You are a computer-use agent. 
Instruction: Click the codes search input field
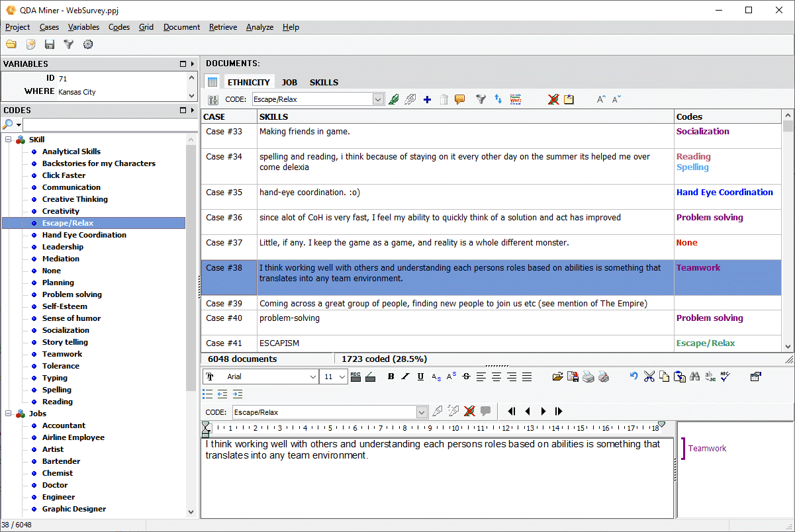109,124
